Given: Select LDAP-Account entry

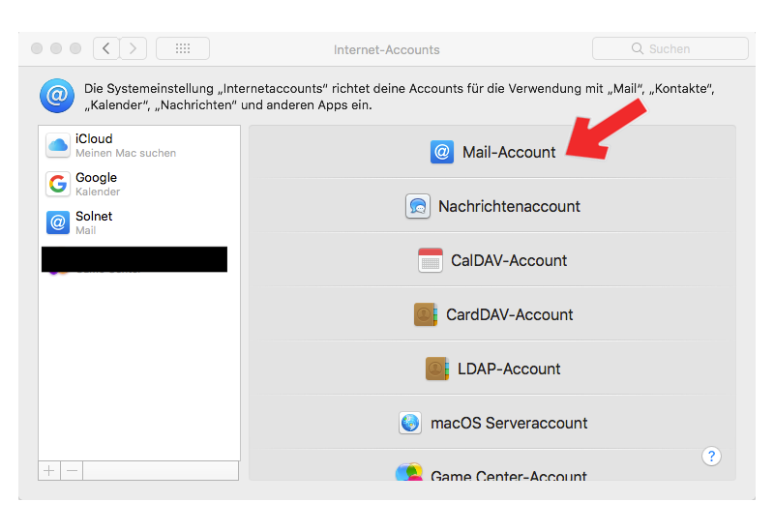Looking at the screenshot, I should point(509,369).
